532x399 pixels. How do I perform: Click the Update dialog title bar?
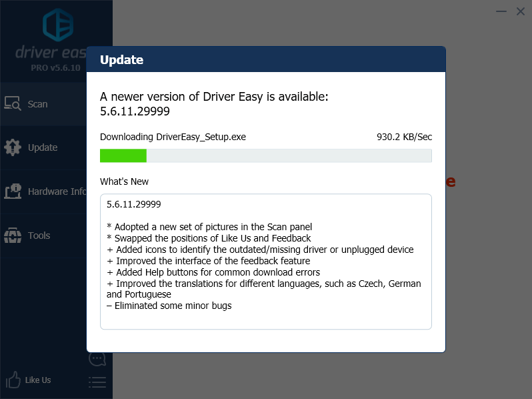click(x=266, y=59)
